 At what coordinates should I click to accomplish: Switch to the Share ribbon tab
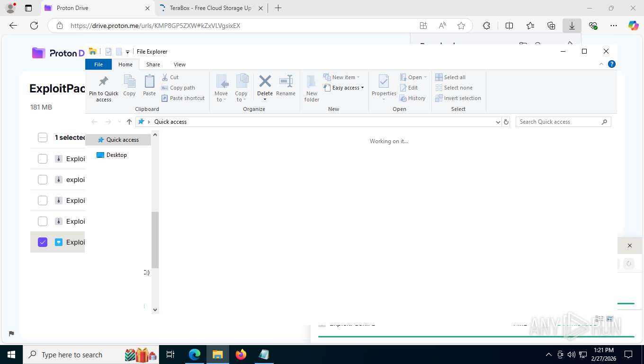pos(153,64)
